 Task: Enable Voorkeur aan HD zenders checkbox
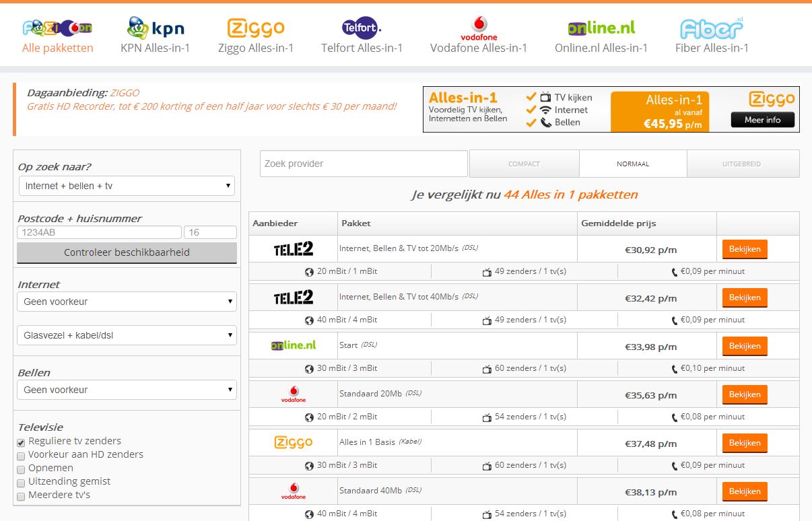point(22,456)
